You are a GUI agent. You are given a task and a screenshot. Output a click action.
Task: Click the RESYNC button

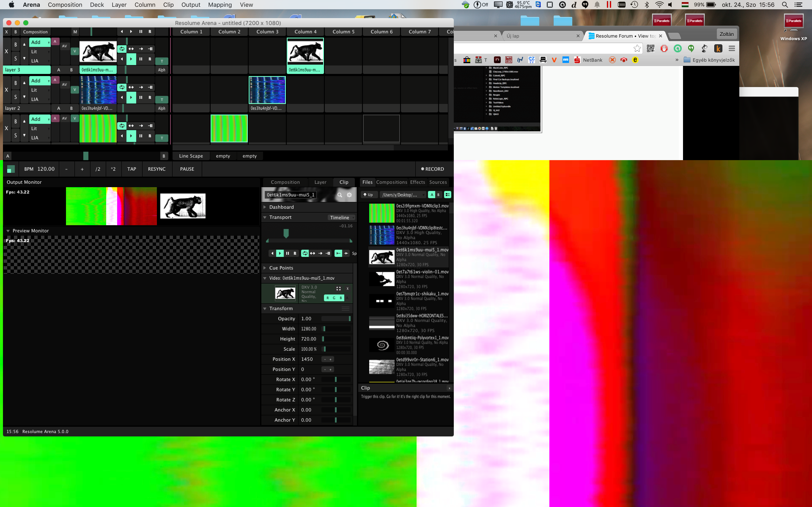(x=157, y=169)
